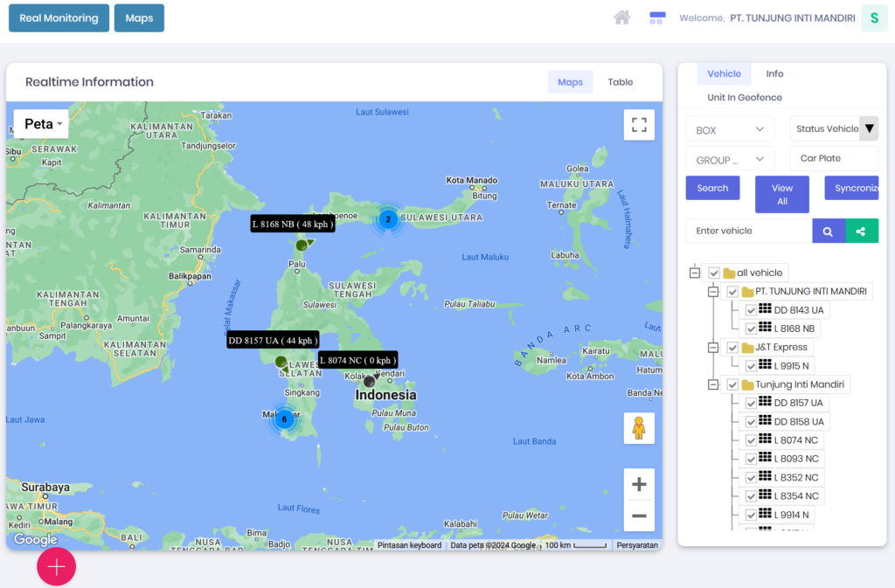
Task: Toggle fullscreen map view
Action: (x=639, y=125)
